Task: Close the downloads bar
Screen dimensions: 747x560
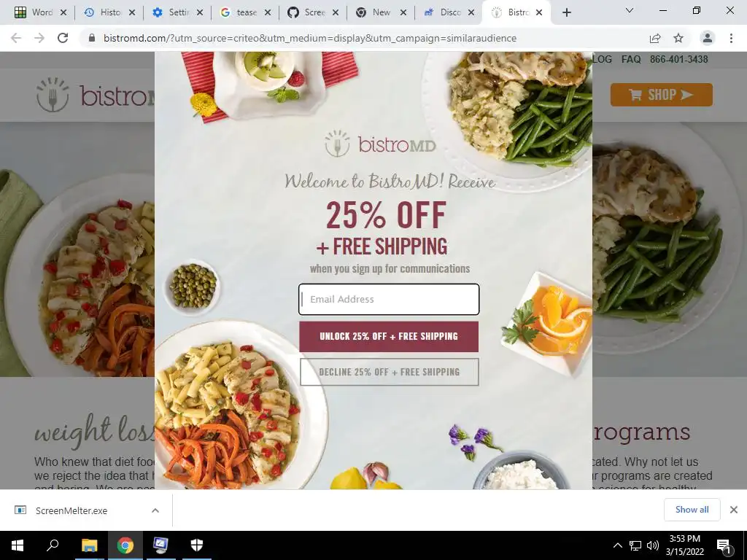Action: pyautogui.click(x=734, y=510)
